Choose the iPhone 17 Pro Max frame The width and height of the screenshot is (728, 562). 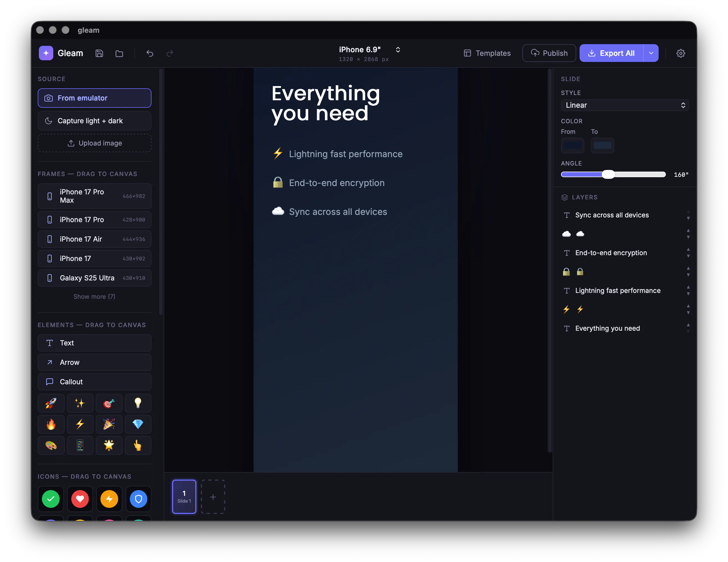pyautogui.click(x=94, y=196)
